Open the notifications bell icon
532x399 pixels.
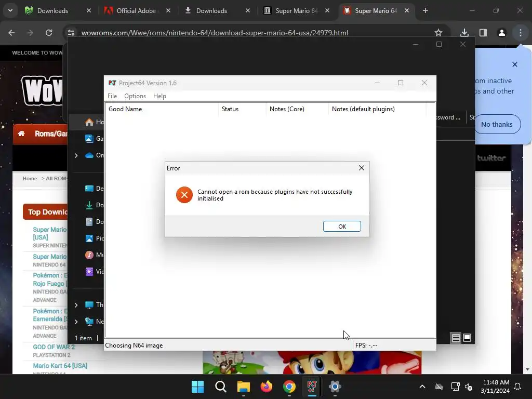pyautogui.click(x=517, y=387)
